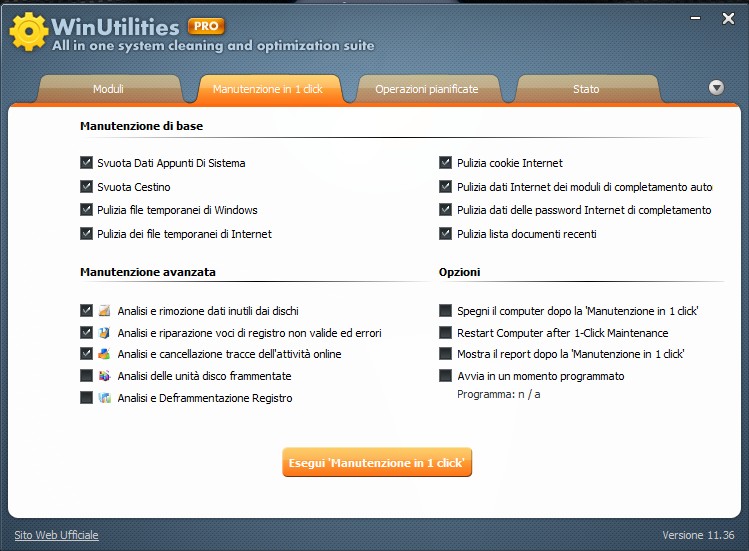Click the registry defrag icon beside 'Analisi e Deframmentazione Registro'
The width and height of the screenshot is (749, 551).
tap(105, 398)
